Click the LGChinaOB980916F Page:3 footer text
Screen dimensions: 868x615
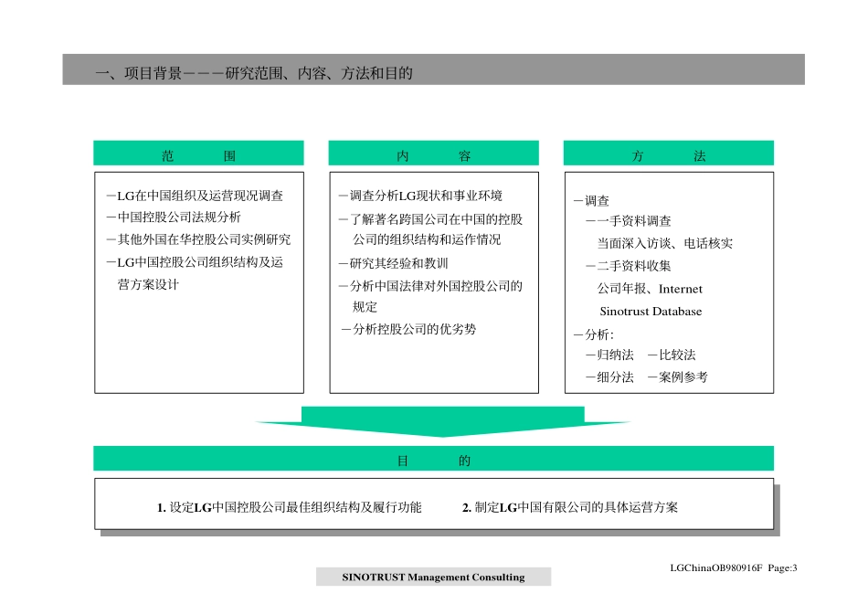point(734,567)
